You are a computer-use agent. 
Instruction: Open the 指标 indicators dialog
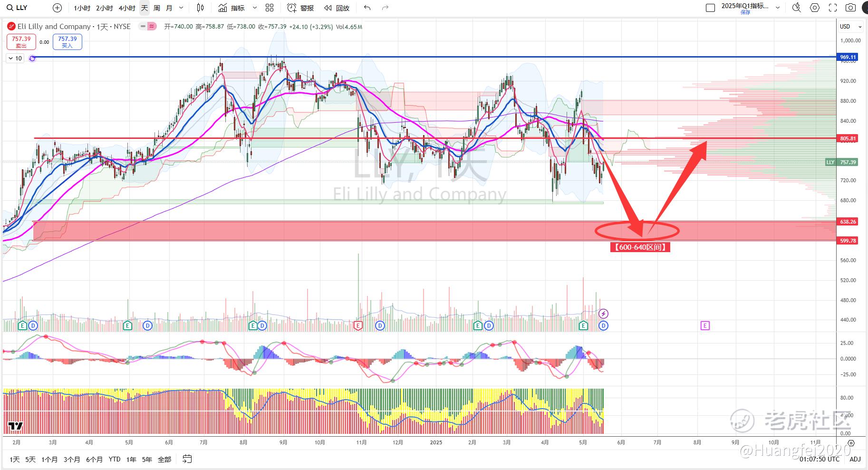231,8
